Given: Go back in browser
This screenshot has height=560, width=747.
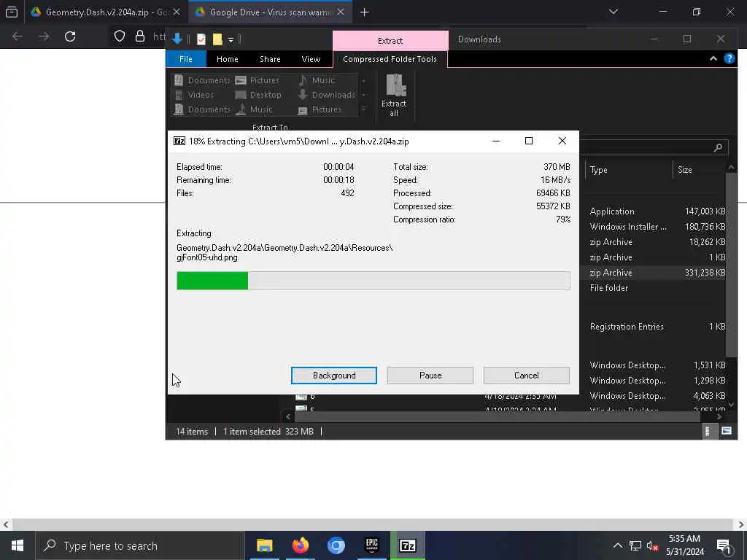Looking at the screenshot, I should pos(18,36).
